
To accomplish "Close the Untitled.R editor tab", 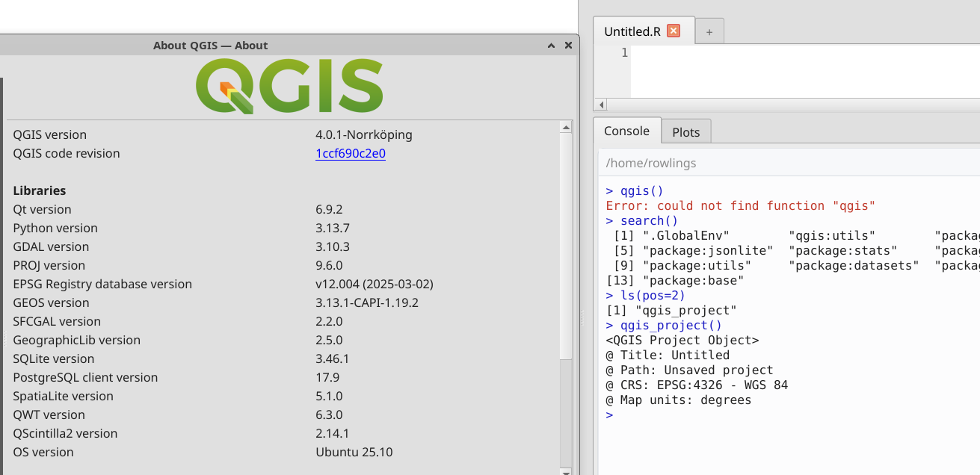I will coord(674,31).
